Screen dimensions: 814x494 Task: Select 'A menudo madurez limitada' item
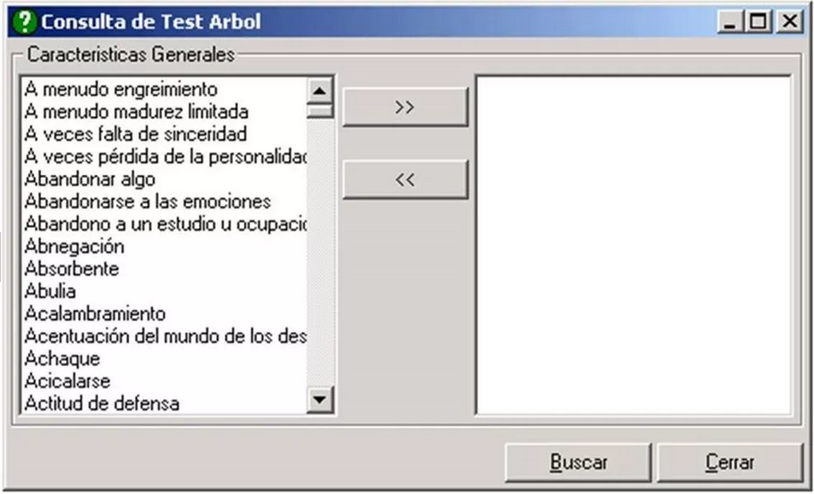pos(136,112)
